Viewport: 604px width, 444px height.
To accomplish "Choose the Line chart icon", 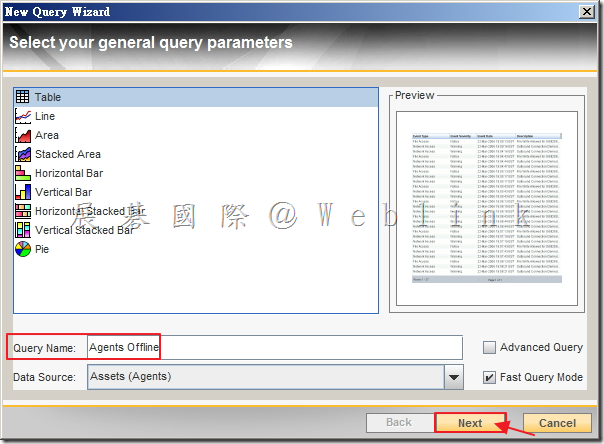I will point(23,116).
